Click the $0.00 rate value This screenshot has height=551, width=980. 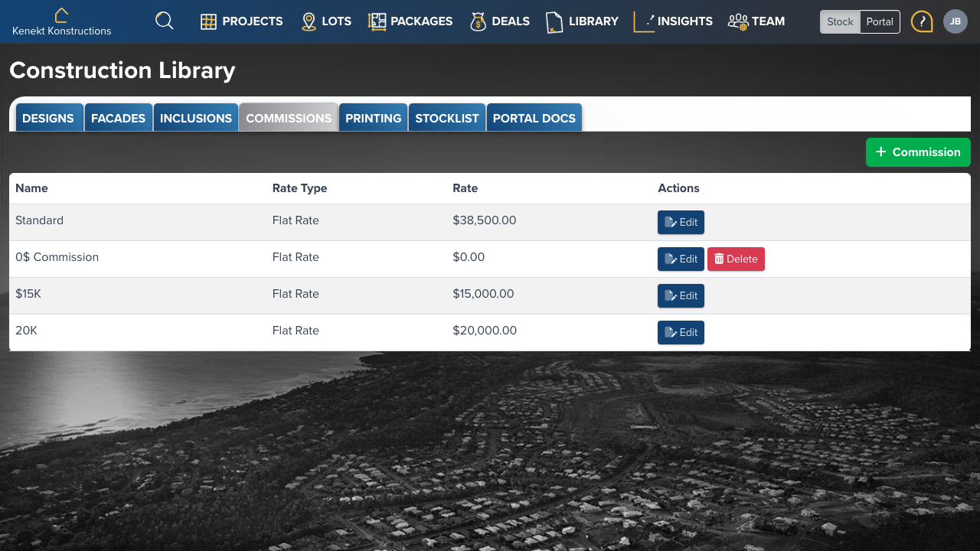click(469, 257)
